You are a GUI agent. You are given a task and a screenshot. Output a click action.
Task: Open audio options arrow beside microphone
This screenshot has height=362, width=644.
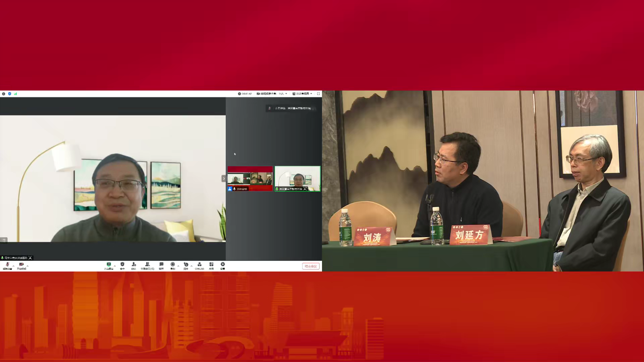[13, 266]
